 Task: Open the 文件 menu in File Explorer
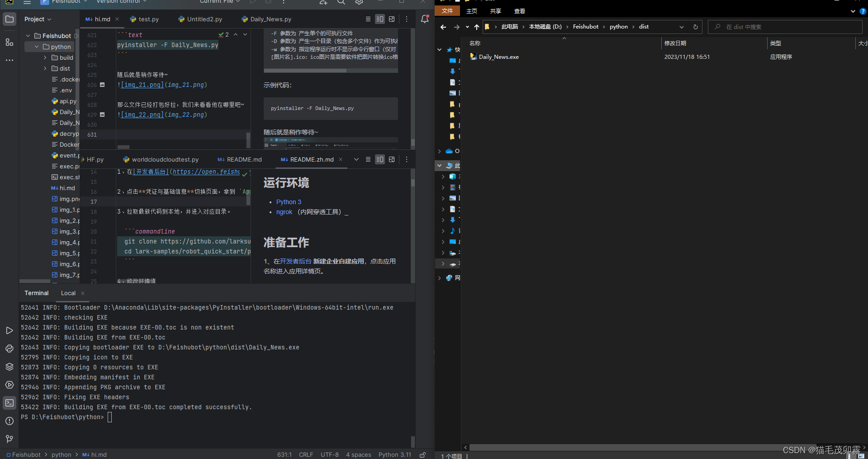pyautogui.click(x=447, y=11)
